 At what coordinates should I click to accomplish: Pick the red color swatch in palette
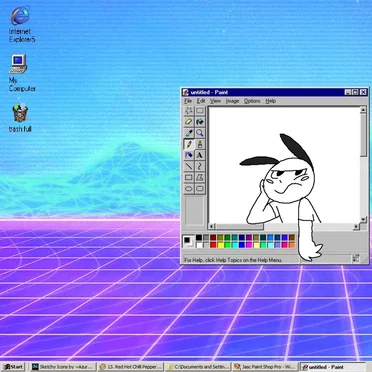click(213, 245)
